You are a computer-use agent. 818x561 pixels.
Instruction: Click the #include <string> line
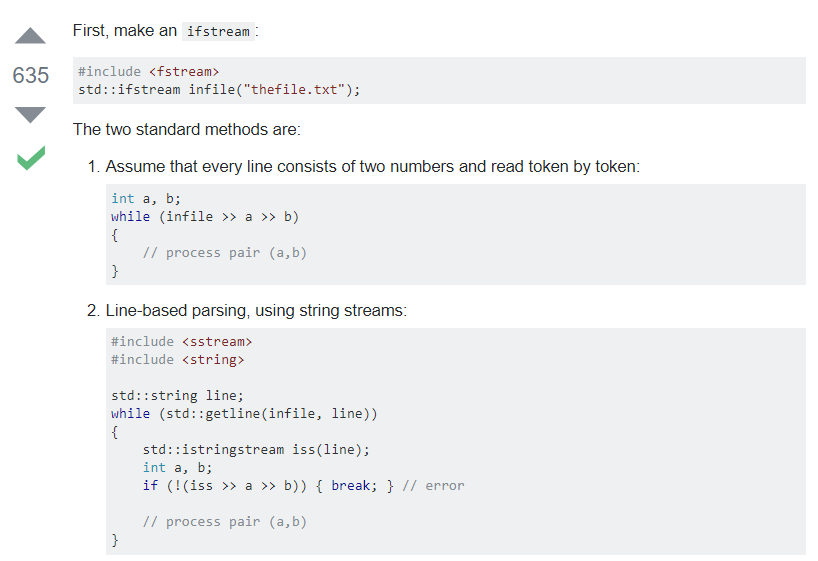(178, 360)
